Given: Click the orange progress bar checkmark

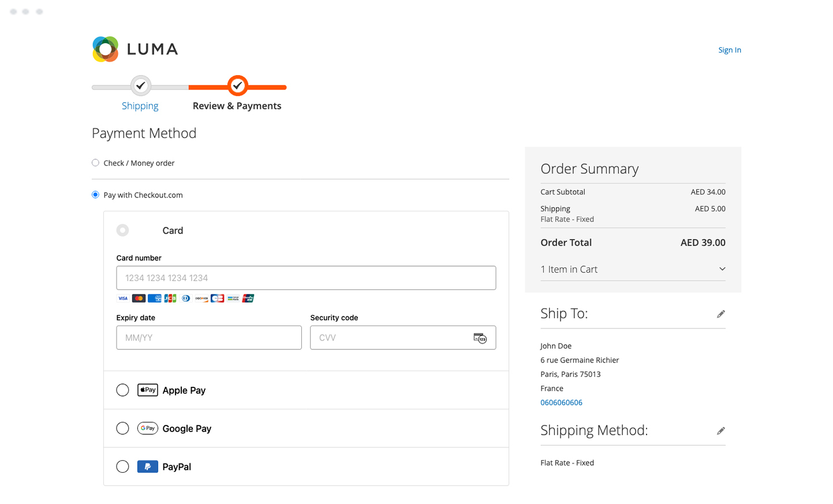Looking at the screenshot, I should (x=237, y=85).
